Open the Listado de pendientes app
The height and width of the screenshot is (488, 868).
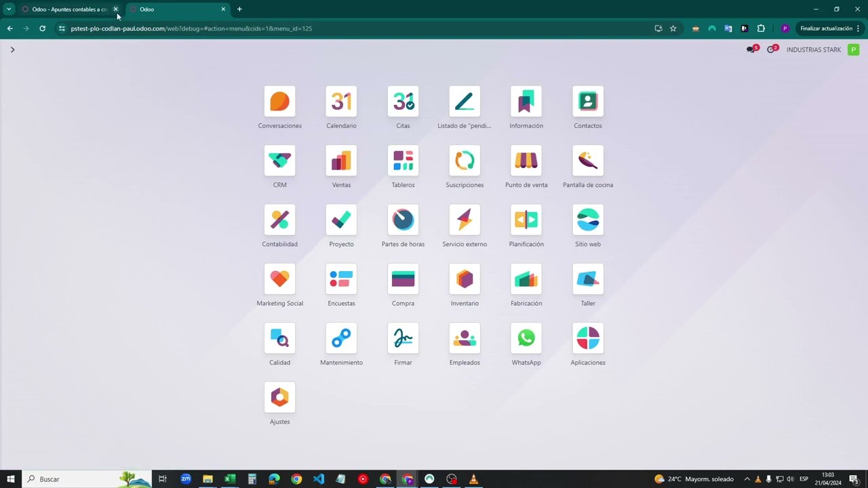465,102
